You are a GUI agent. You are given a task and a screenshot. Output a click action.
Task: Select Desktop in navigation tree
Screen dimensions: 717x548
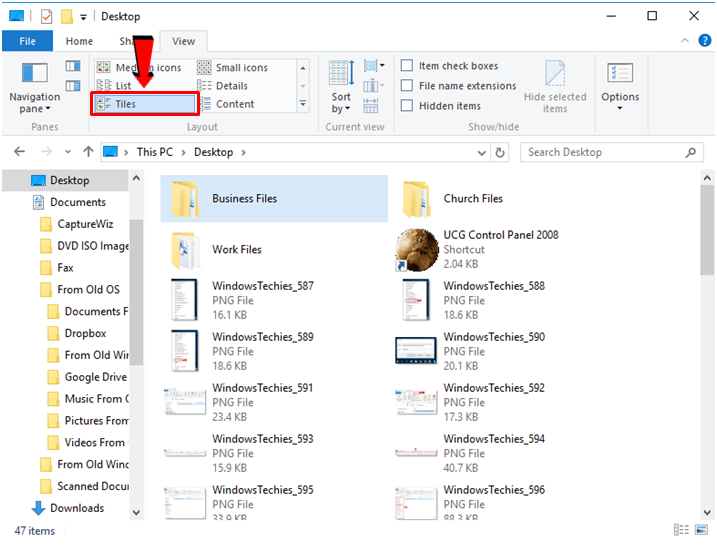(65, 180)
